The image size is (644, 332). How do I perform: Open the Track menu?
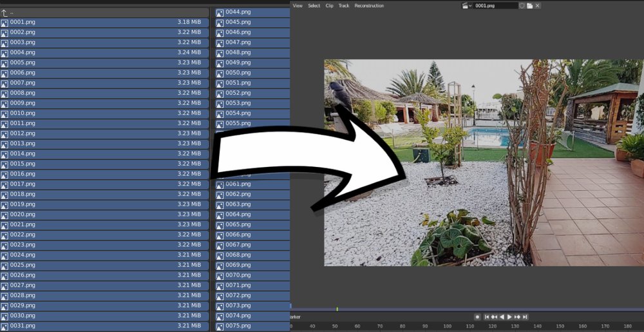[344, 6]
